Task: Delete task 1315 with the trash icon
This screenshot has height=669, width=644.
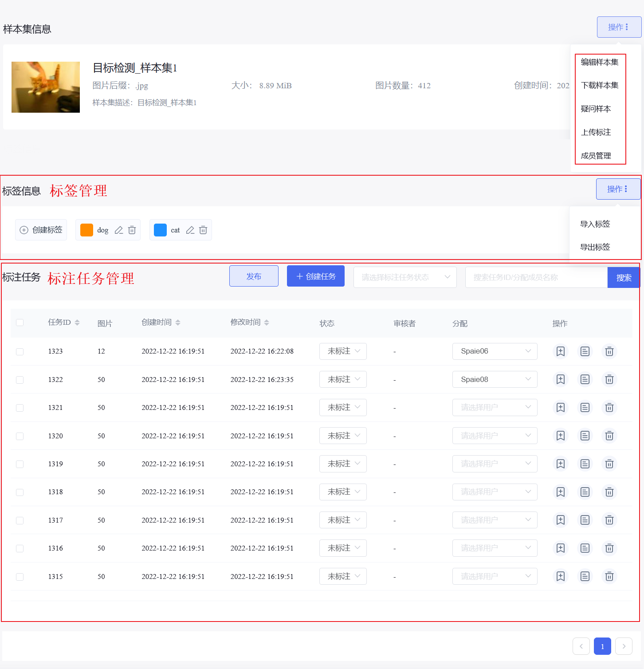Action: [609, 576]
